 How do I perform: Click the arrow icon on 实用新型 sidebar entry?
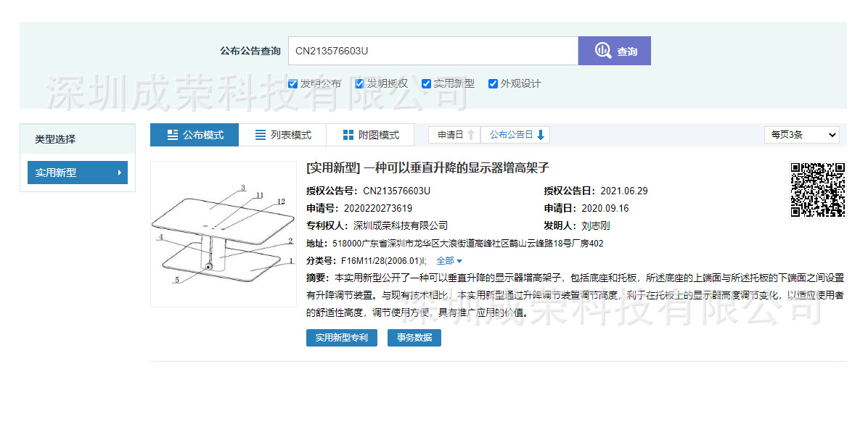[x=121, y=173]
